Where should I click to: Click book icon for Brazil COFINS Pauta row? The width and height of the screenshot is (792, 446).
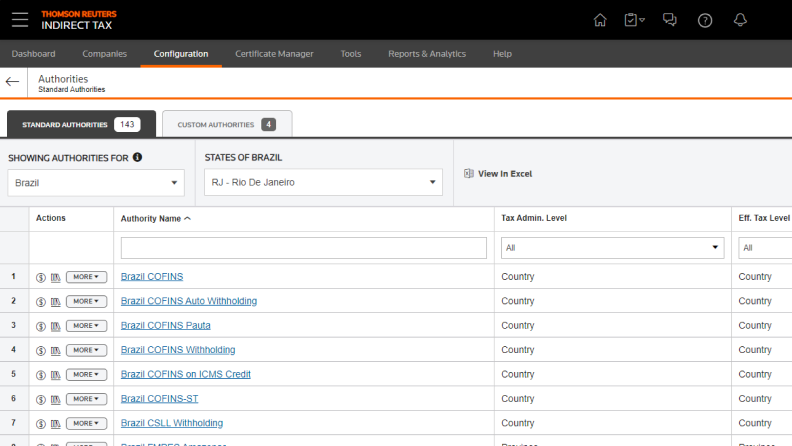pos(55,326)
